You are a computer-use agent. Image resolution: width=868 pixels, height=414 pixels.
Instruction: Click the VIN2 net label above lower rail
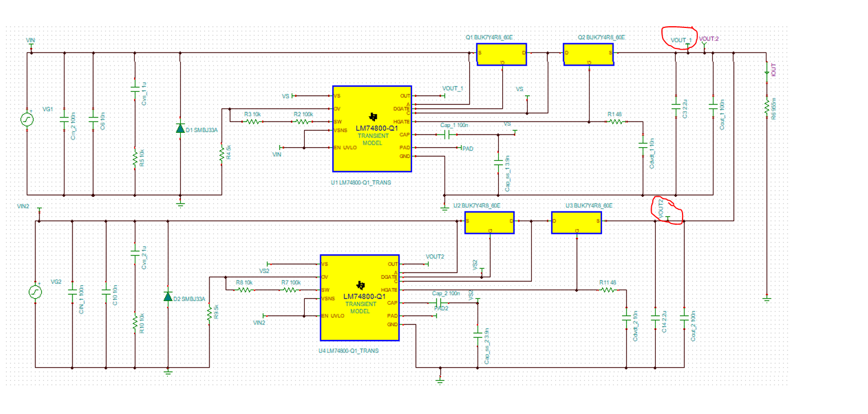click(23, 206)
